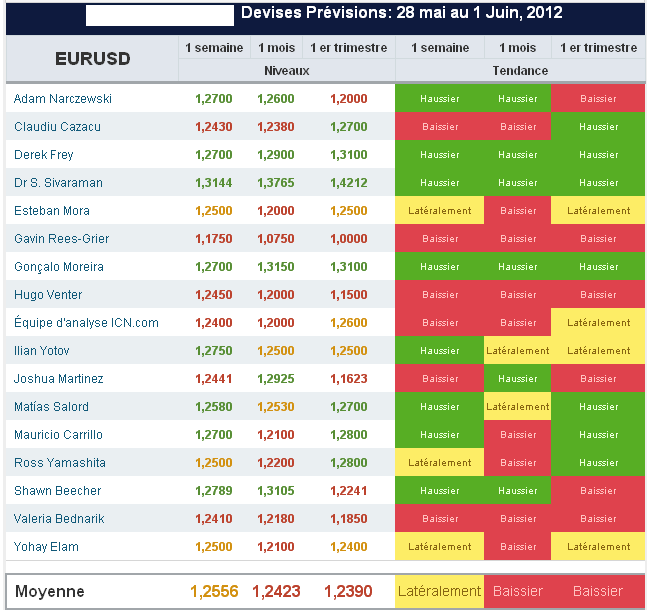Click Moyenne 1 mois value 1,2423
This screenshot has height=610, width=647.
pos(276,591)
